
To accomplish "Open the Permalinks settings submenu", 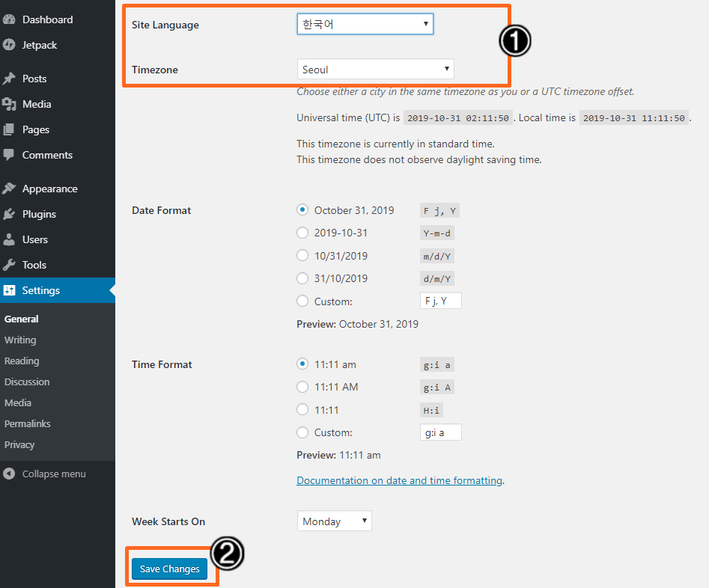I will tap(28, 423).
